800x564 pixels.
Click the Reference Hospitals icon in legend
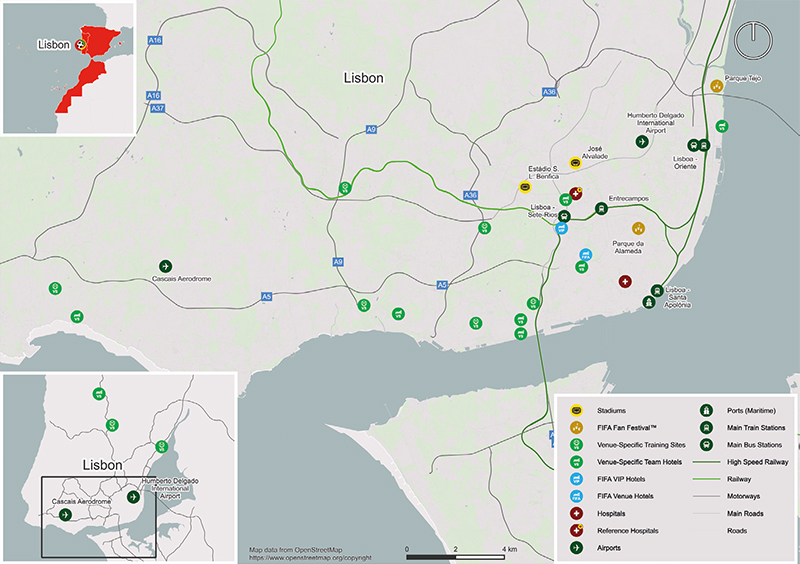click(x=577, y=530)
